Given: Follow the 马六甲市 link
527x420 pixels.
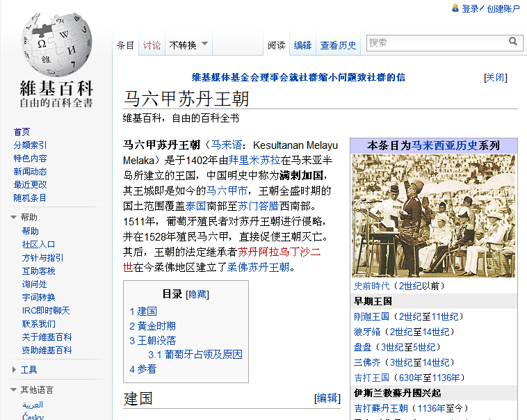Looking at the screenshot, I should (227, 191).
